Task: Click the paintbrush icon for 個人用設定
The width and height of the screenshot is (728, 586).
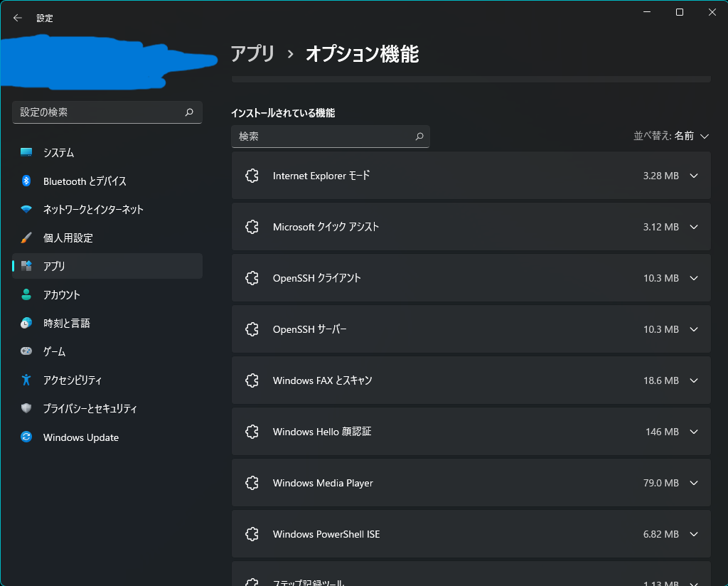Action: (x=26, y=238)
